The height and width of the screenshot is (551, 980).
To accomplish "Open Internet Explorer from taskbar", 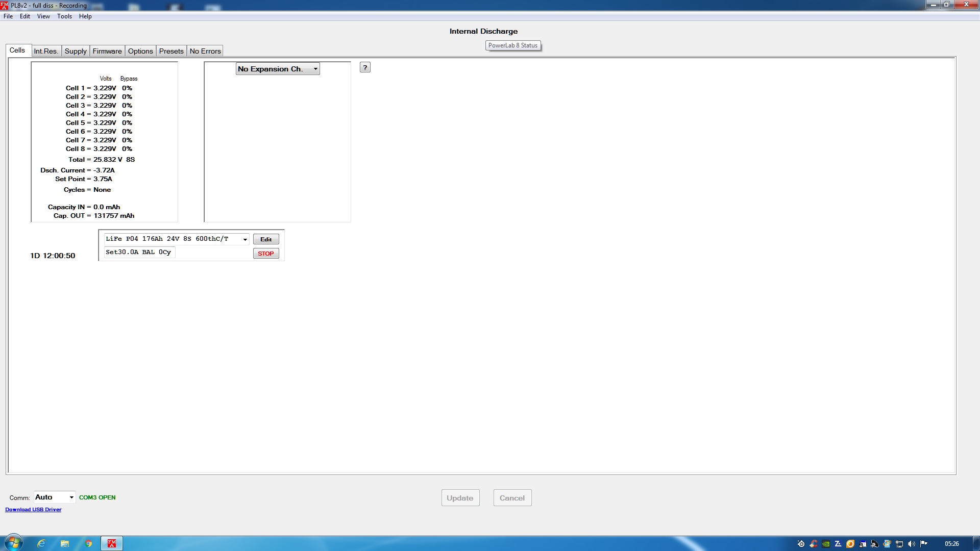I will tap(41, 543).
